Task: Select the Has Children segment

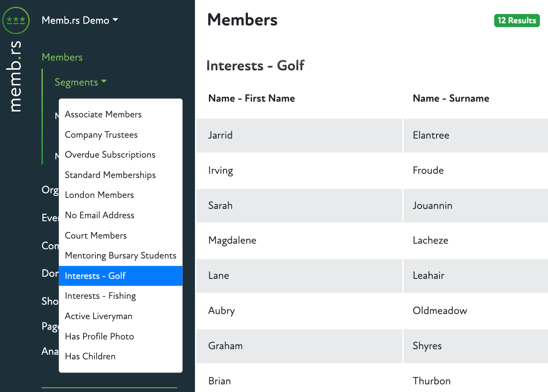Action: pyautogui.click(x=90, y=356)
